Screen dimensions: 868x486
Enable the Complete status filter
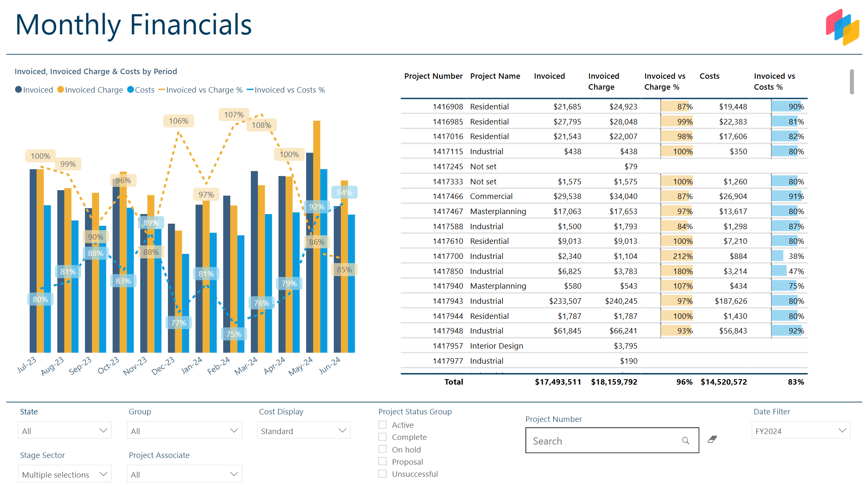pos(382,437)
